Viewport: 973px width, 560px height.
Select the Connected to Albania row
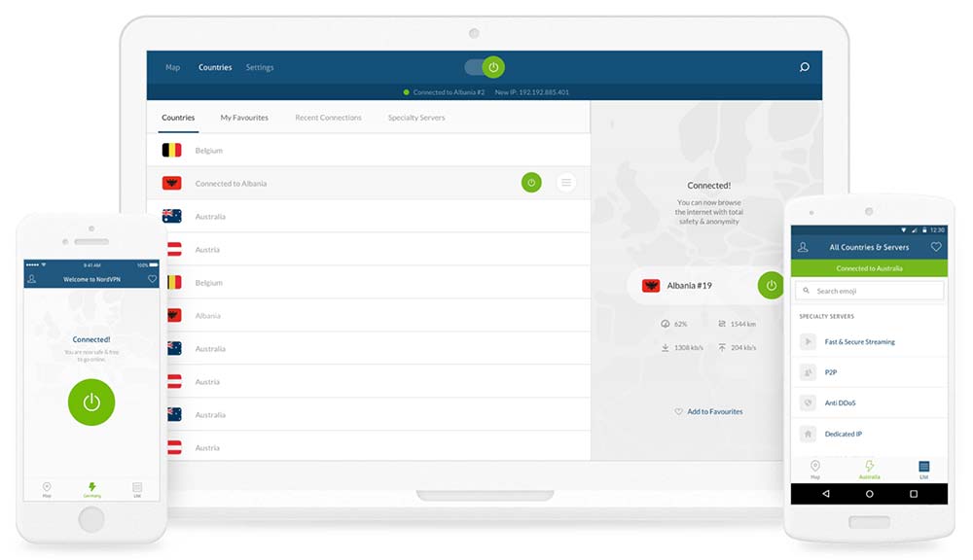click(x=369, y=183)
